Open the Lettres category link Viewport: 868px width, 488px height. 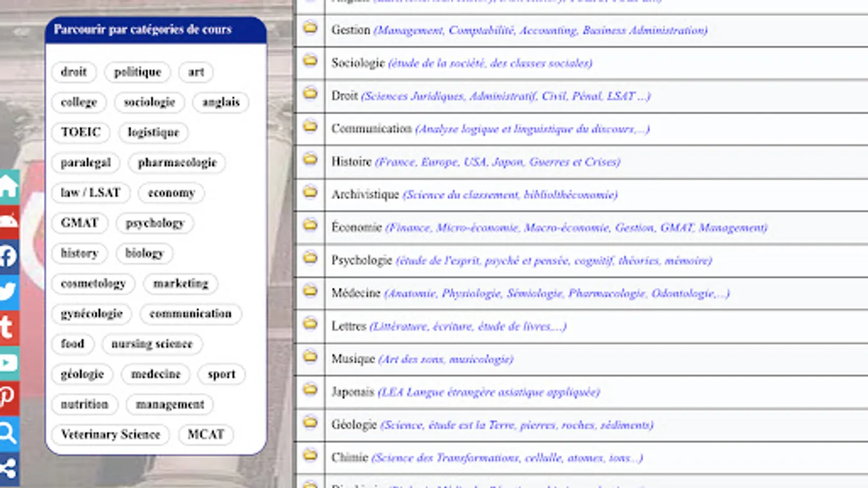point(349,326)
